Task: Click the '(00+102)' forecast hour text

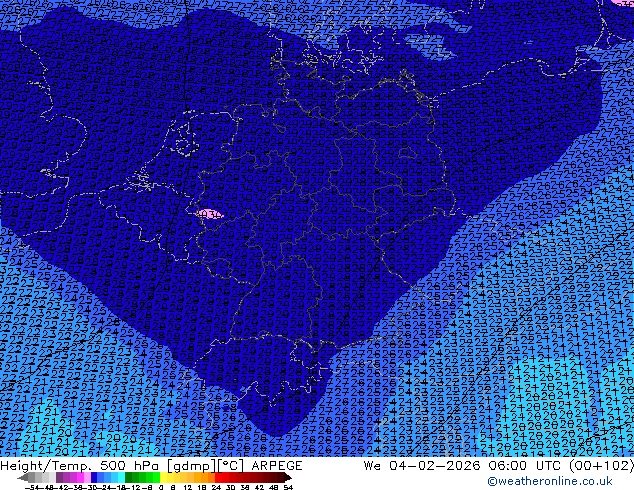Action: [601, 466]
